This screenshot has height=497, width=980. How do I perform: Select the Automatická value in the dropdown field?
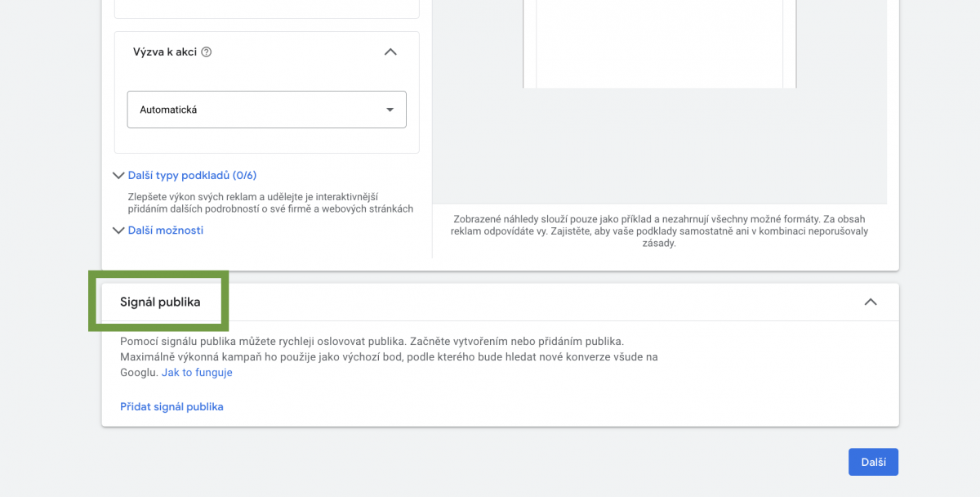pyautogui.click(x=266, y=109)
